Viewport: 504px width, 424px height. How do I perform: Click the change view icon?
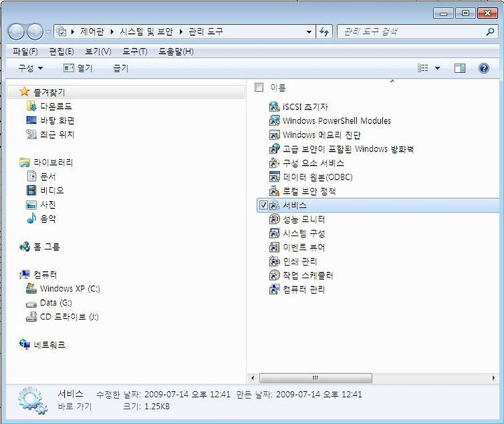pos(423,68)
